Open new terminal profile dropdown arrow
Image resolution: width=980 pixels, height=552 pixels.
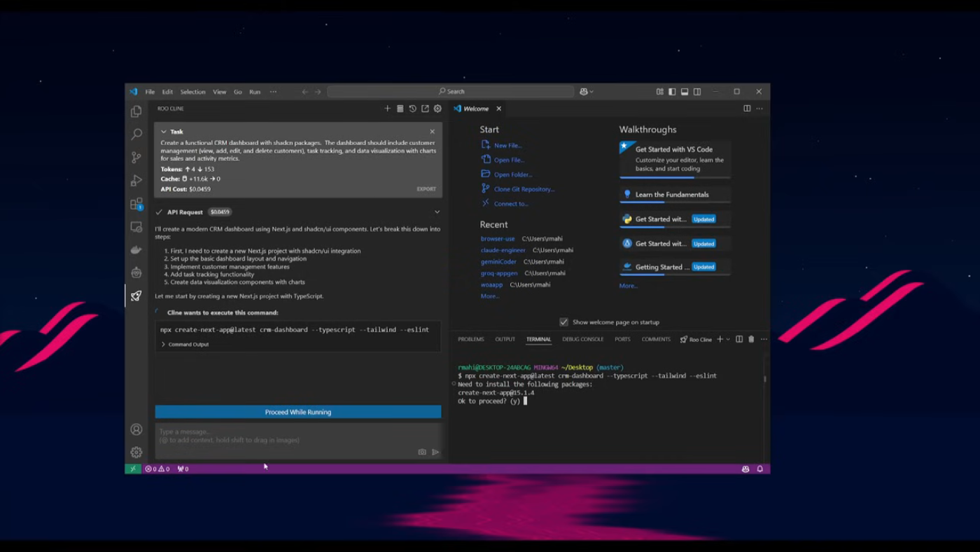728,339
